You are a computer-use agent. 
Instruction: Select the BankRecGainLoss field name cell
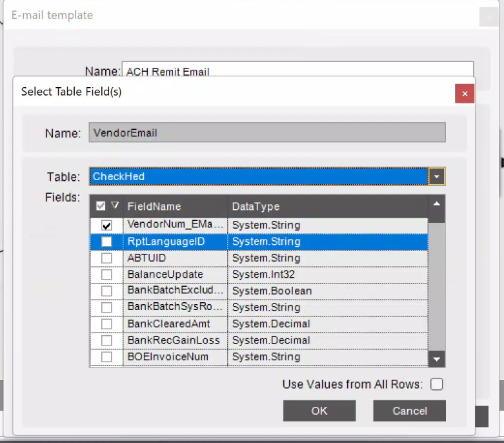click(x=175, y=340)
